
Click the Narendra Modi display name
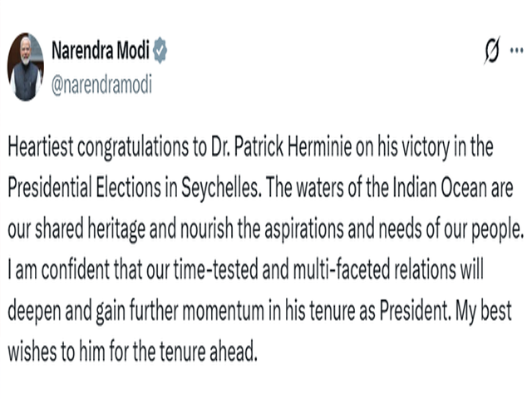pos(98,52)
